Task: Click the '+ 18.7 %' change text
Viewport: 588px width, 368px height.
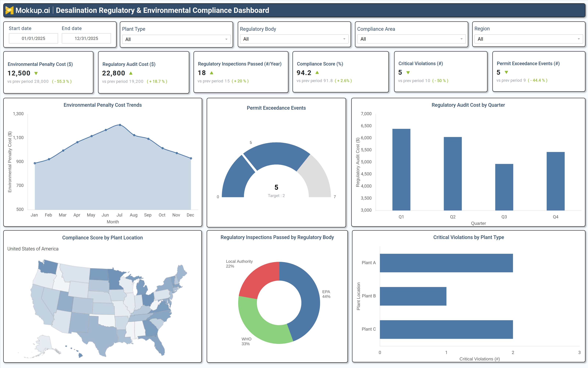Action: [157, 81]
